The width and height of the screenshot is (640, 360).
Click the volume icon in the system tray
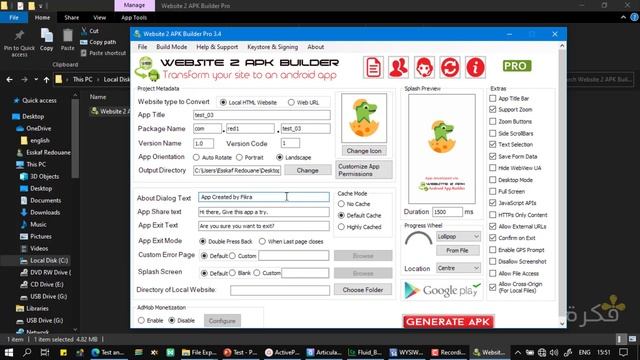click(x=554, y=352)
